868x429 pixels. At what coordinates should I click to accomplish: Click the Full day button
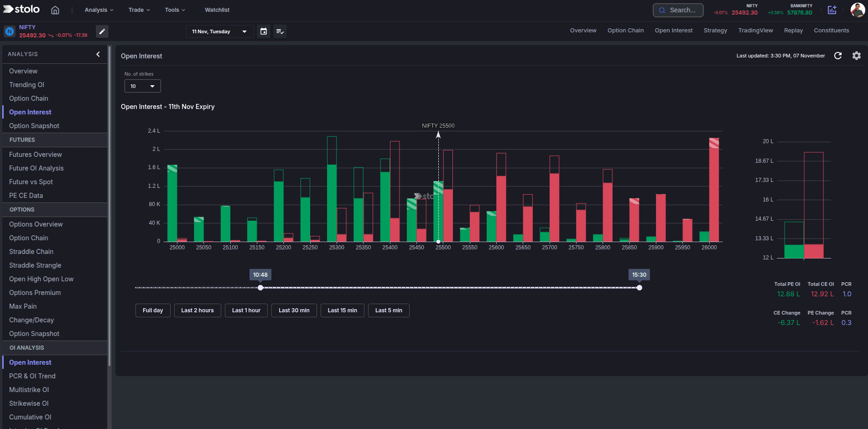[x=152, y=310]
